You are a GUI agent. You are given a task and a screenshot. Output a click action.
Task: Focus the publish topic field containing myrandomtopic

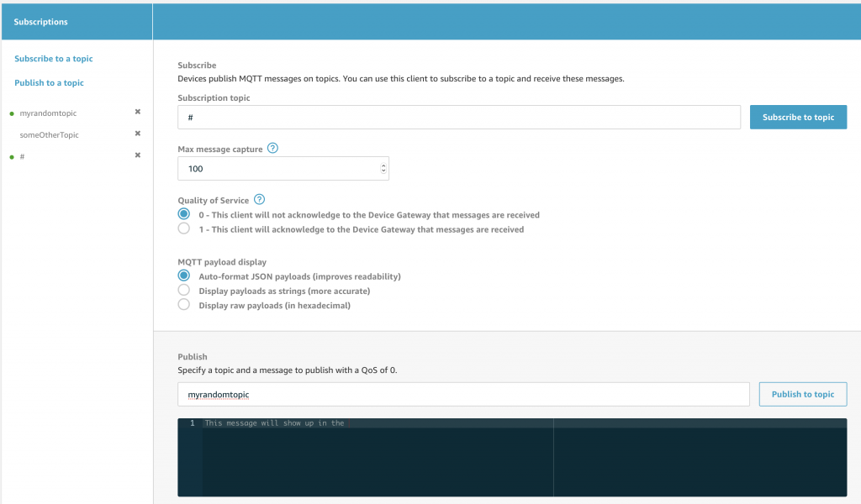click(x=463, y=394)
